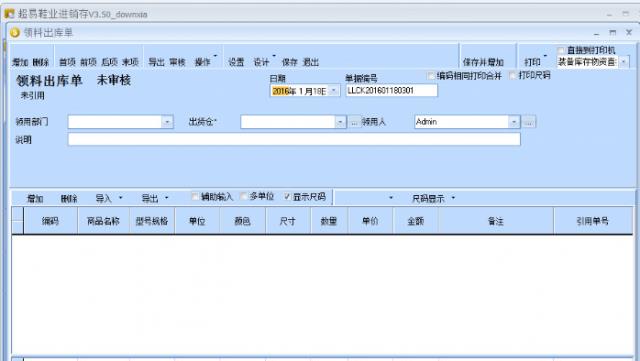640x361 pixels.
Task: Click the 审核 approve button
Action: 177,62
